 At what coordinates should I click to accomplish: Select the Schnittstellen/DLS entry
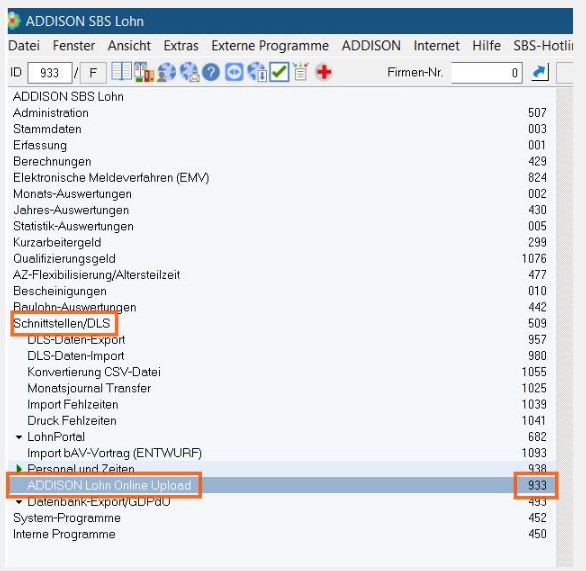pyautogui.click(x=62, y=323)
